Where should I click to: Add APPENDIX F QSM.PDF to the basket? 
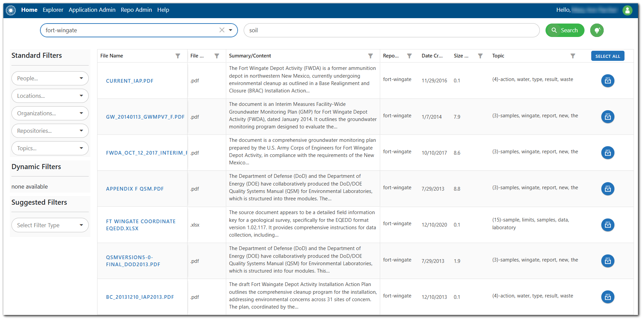click(x=608, y=189)
